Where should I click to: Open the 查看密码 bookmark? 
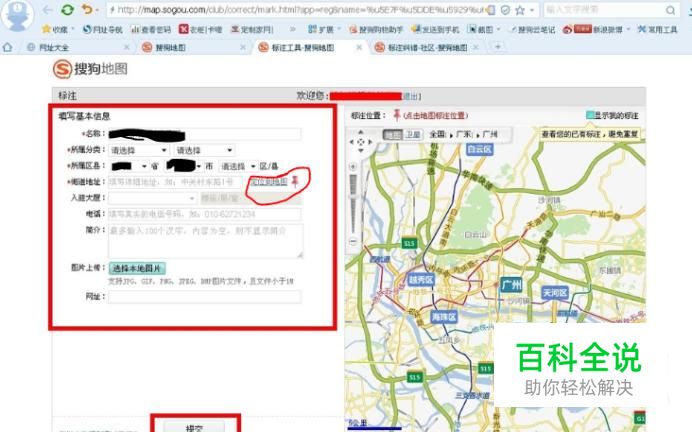(150, 30)
